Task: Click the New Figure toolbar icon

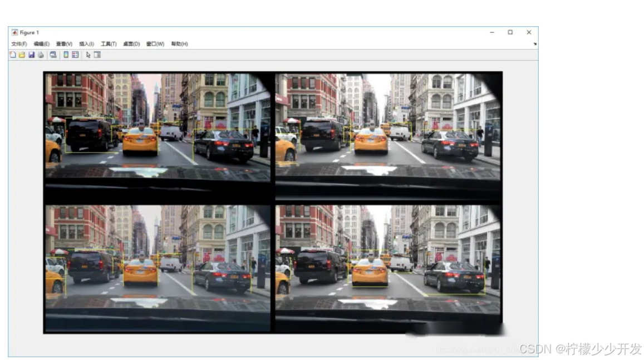Action: [x=13, y=55]
